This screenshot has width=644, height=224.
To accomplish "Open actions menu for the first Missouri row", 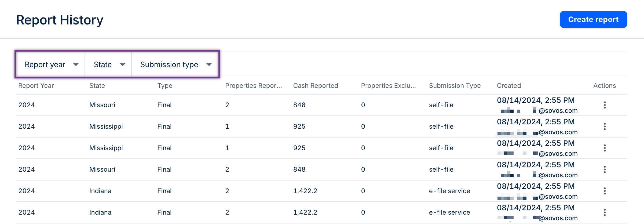I will coord(605,105).
